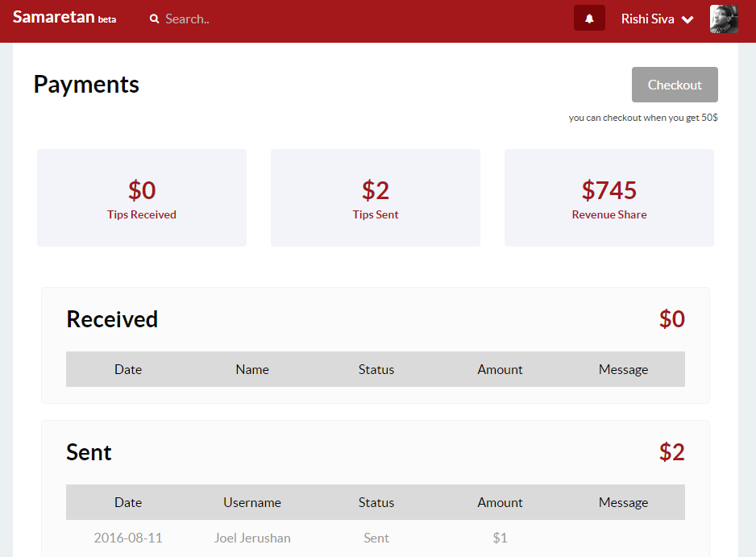Click Message column header in Received table
This screenshot has height=557, width=756.
(623, 369)
